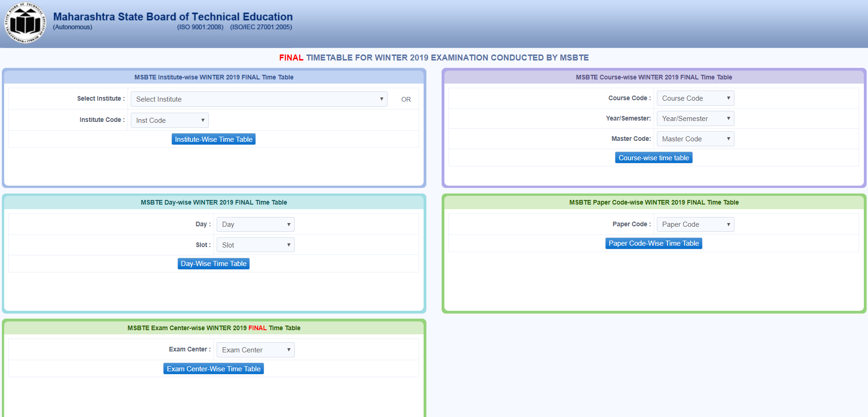868x417 pixels.
Task: Click the Maharashtra State Board of Technical Education title
Action: 173,17
